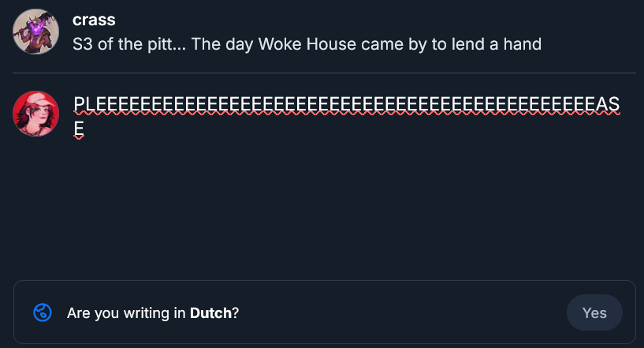Click the bold word Dutch
The width and height of the screenshot is (644, 348).
[x=210, y=313]
